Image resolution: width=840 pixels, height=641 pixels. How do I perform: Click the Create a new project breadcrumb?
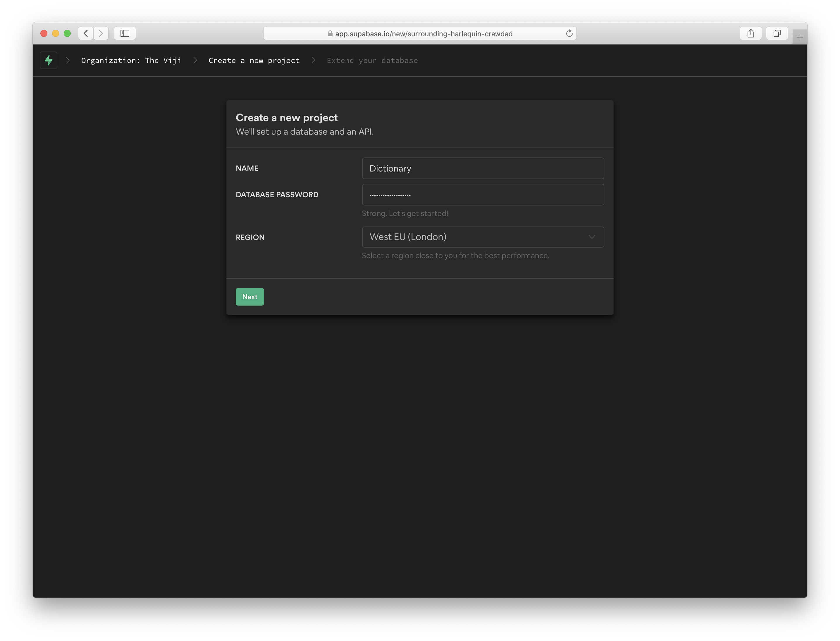[254, 60]
